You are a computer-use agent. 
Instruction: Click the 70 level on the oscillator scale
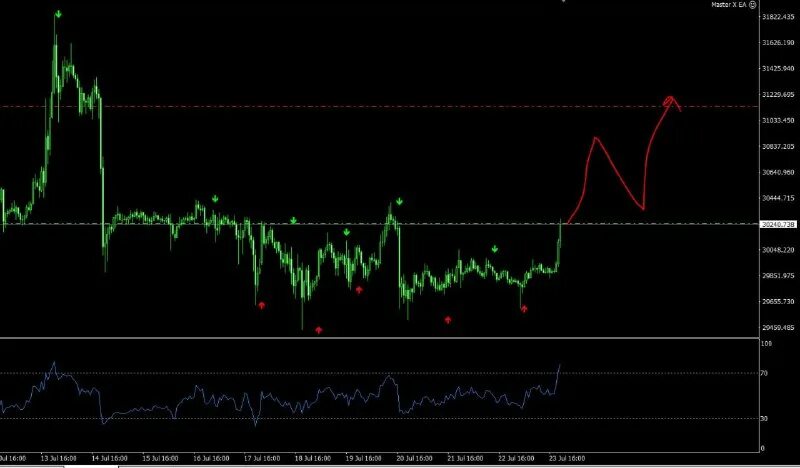pos(764,374)
